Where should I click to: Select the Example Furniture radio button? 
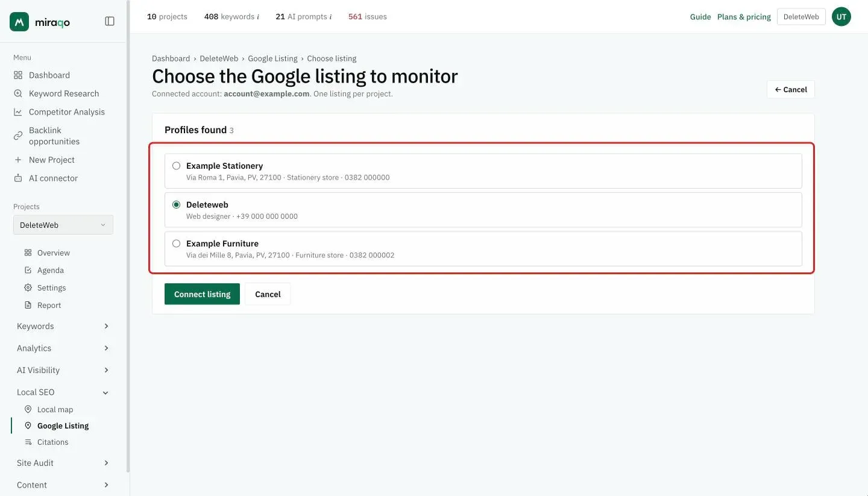(177, 243)
